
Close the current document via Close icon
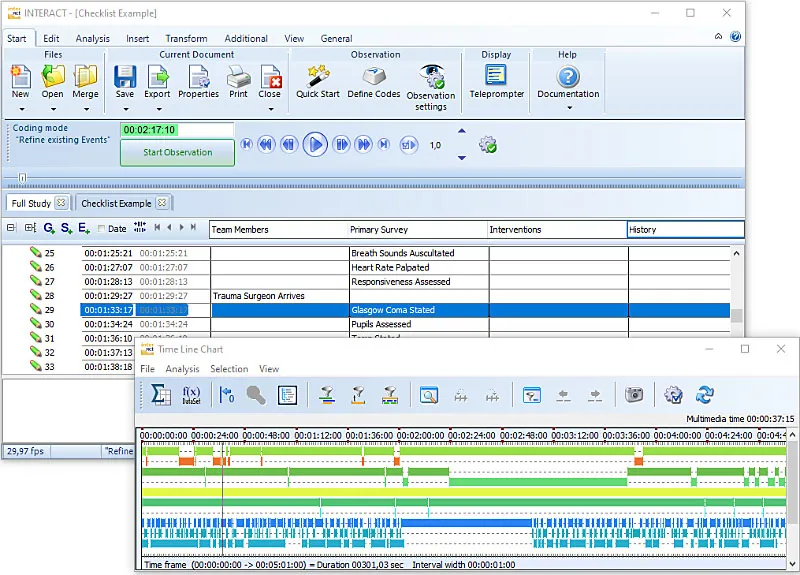point(270,77)
